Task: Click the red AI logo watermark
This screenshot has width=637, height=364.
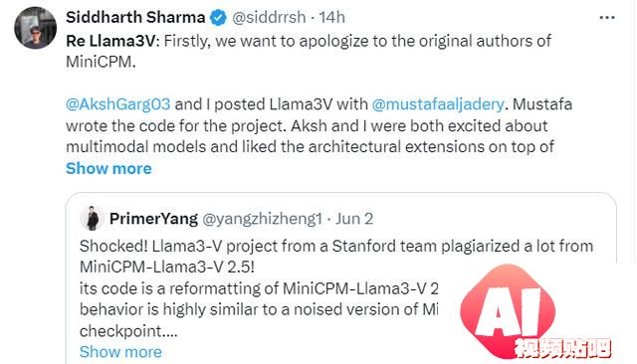Action: tap(508, 308)
